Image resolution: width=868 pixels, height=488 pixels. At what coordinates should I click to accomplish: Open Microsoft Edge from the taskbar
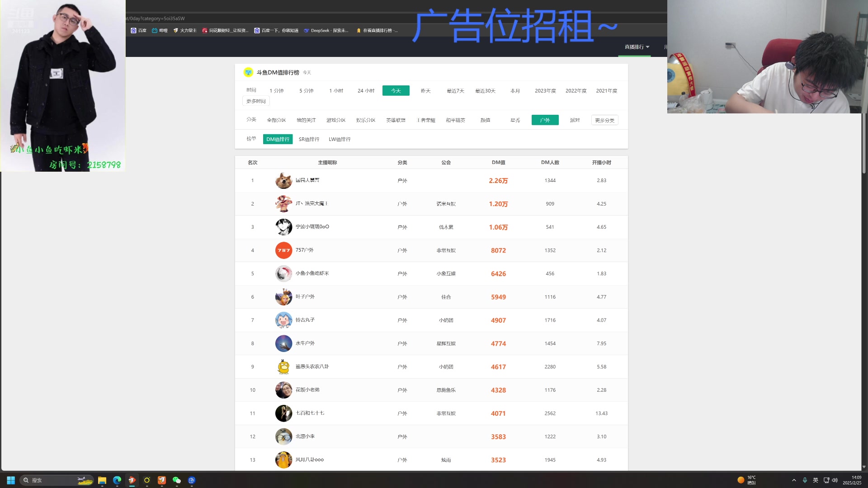pyautogui.click(x=117, y=480)
